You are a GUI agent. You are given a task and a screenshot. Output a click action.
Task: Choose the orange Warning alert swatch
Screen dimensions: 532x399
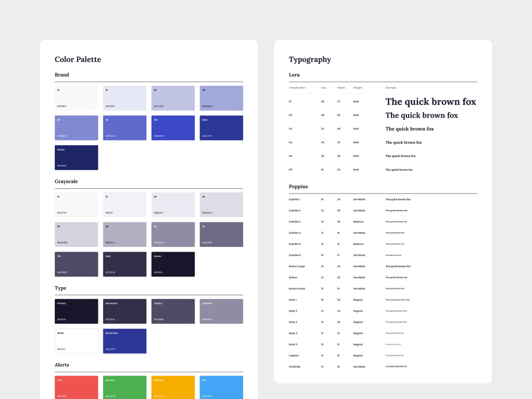(173, 387)
